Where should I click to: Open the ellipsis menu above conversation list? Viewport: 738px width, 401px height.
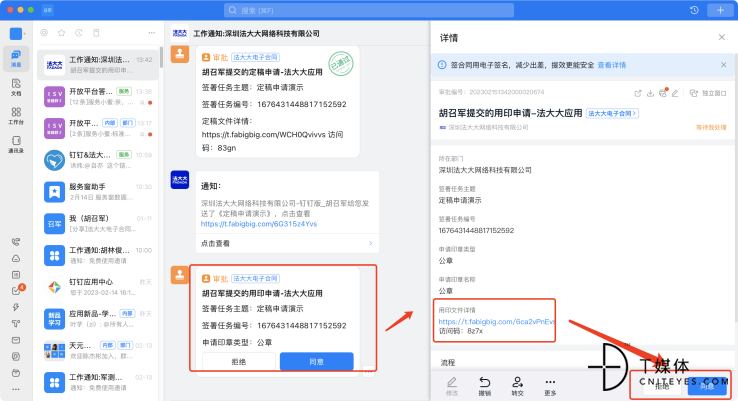click(x=152, y=32)
